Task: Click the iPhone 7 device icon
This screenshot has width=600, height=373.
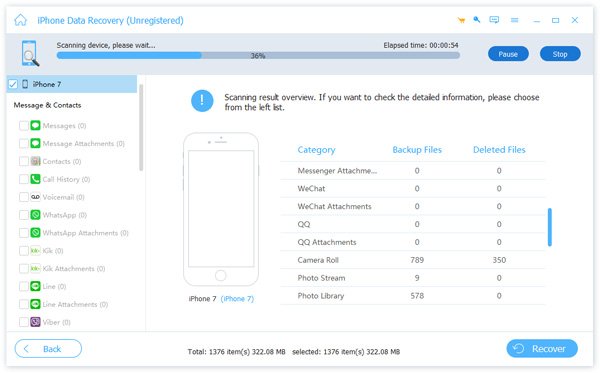Action: pos(25,84)
